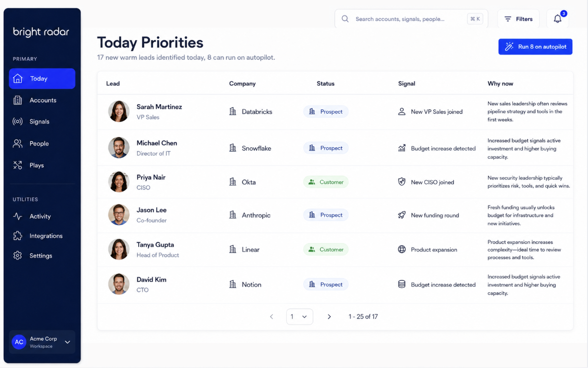Click the Snowflake company name
Viewport: 588px width, 368px height.
click(256, 148)
